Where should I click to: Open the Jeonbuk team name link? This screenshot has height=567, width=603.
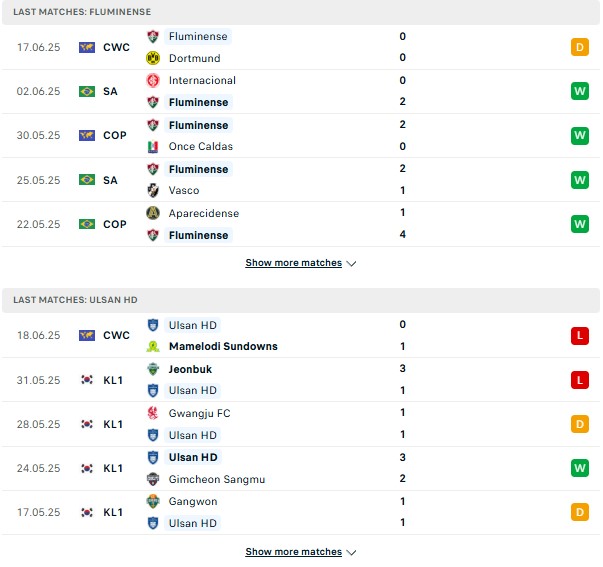coord(190,369)
